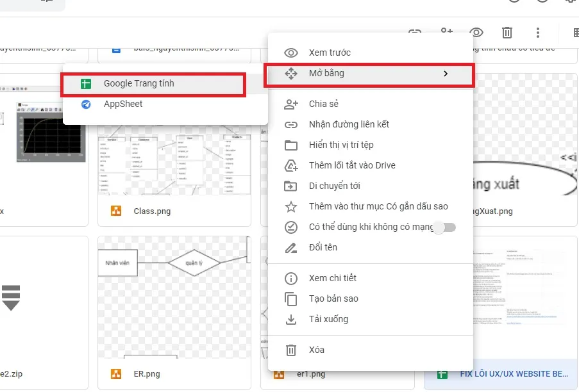Click the get link icon in the top toolbar

pos(415,32)
